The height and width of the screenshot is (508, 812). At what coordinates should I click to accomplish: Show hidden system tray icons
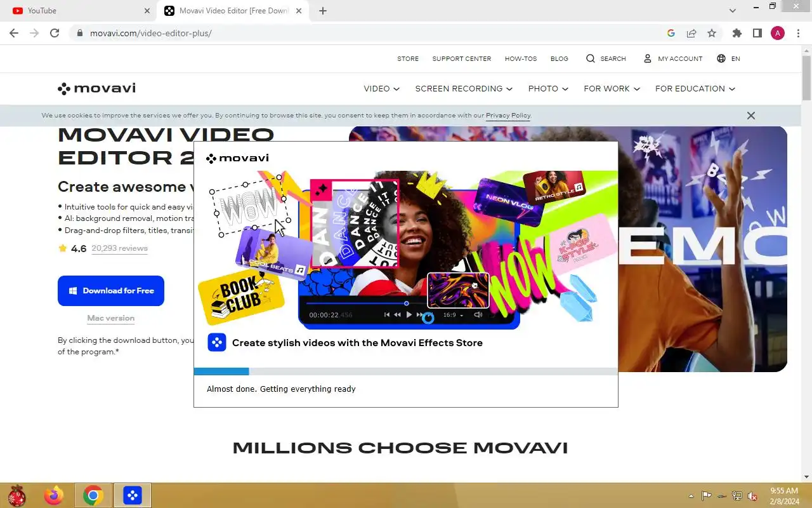(691, 496)
